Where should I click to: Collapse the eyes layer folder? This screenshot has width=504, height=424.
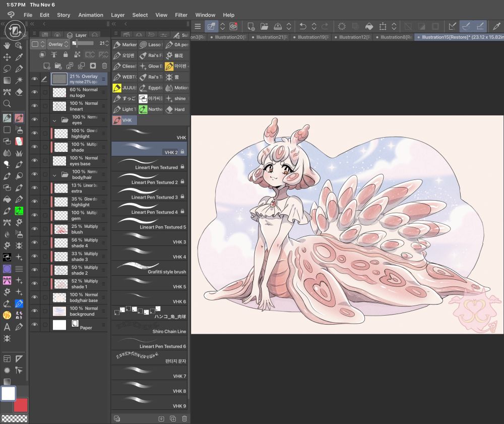pyautogui.click(x=54, y=120)
